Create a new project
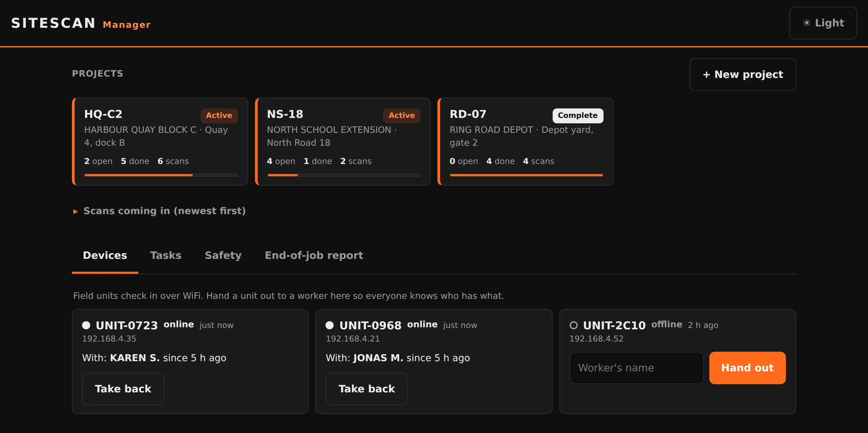Image resolution: width=868 pixels, height=433 pixels. [743, 75]
